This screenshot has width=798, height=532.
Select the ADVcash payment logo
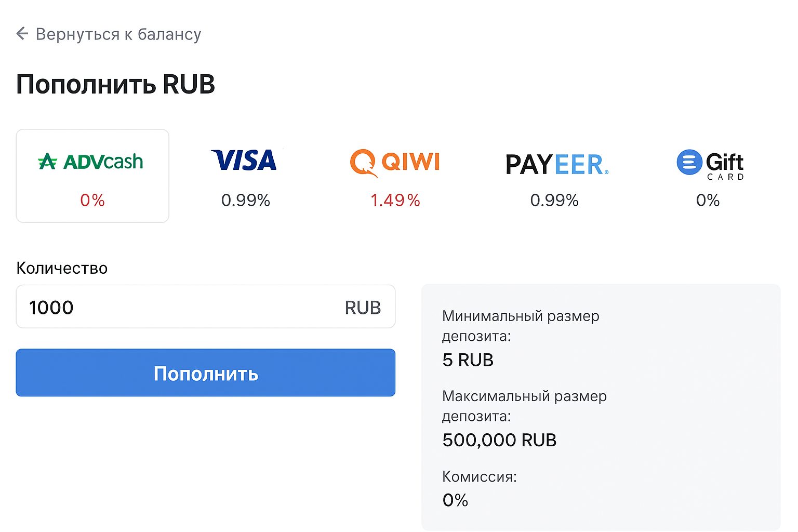(90, 162)
